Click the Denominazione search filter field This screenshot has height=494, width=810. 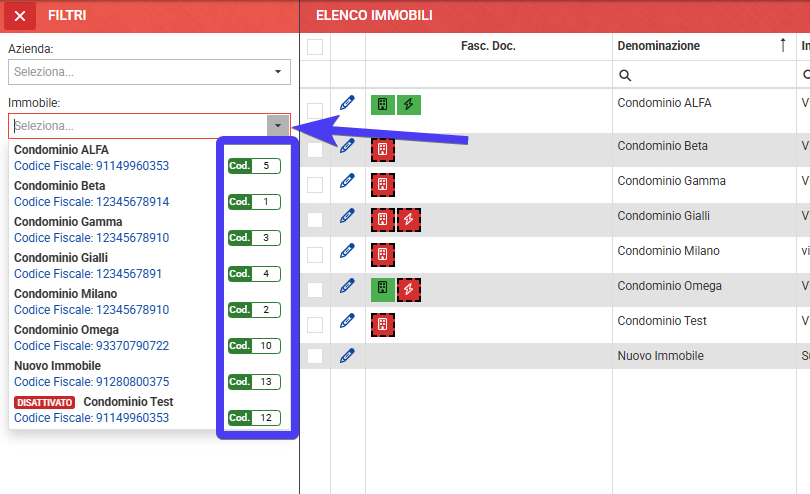click(704, 75)
